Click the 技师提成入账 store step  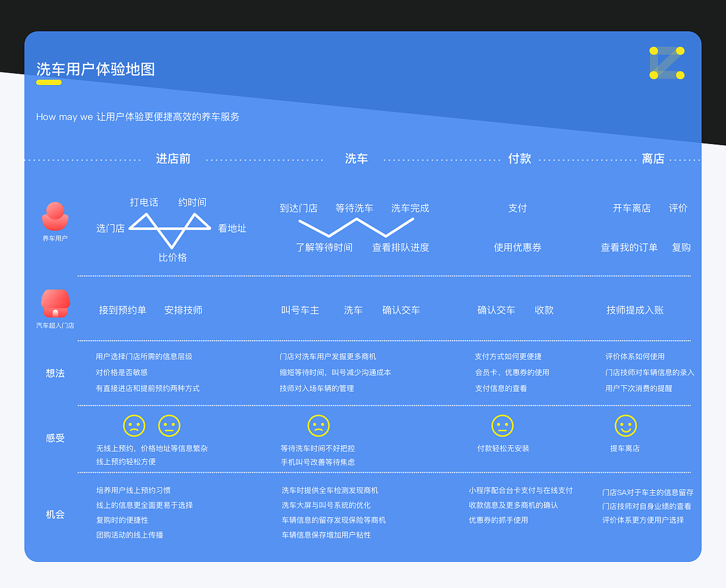tap(635, 310)
